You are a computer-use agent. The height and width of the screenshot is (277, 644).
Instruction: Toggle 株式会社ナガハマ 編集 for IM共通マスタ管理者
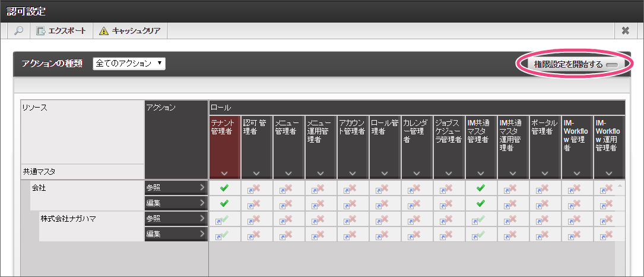coord(481,234)
